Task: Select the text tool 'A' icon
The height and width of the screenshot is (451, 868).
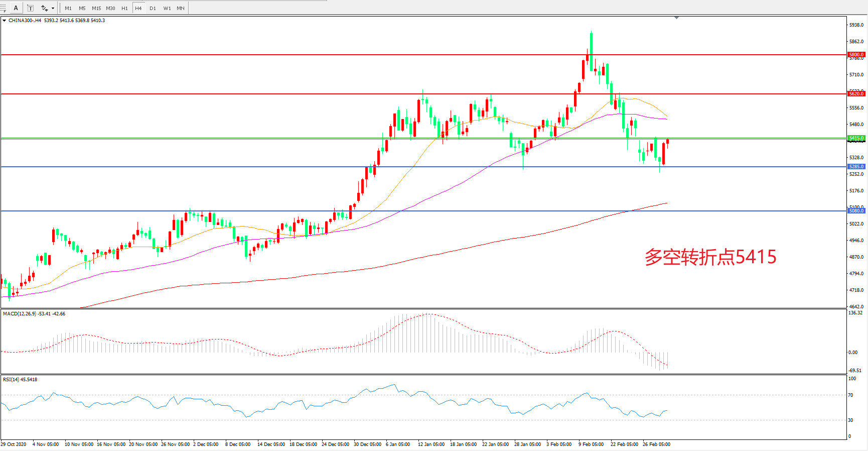Action: [x=16, y=8]
